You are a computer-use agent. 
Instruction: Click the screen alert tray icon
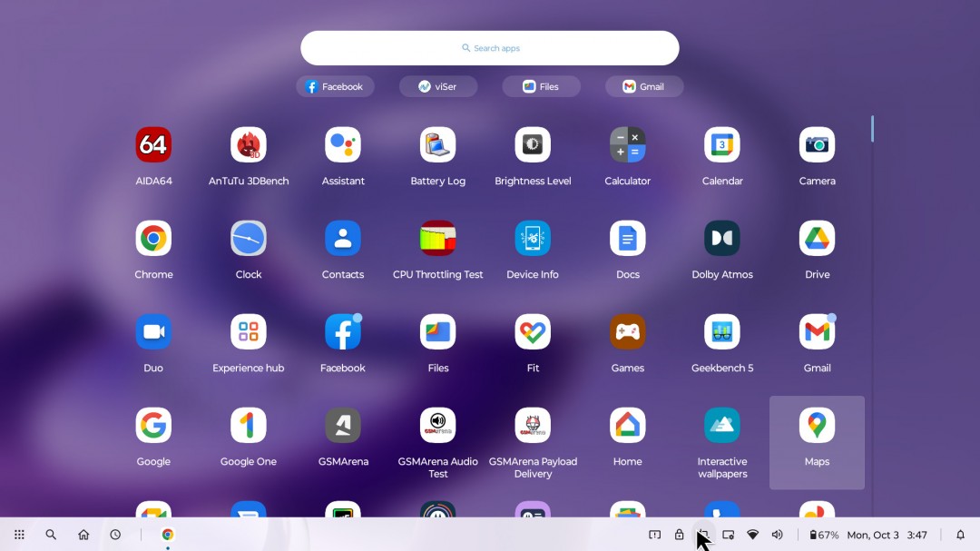654,535
